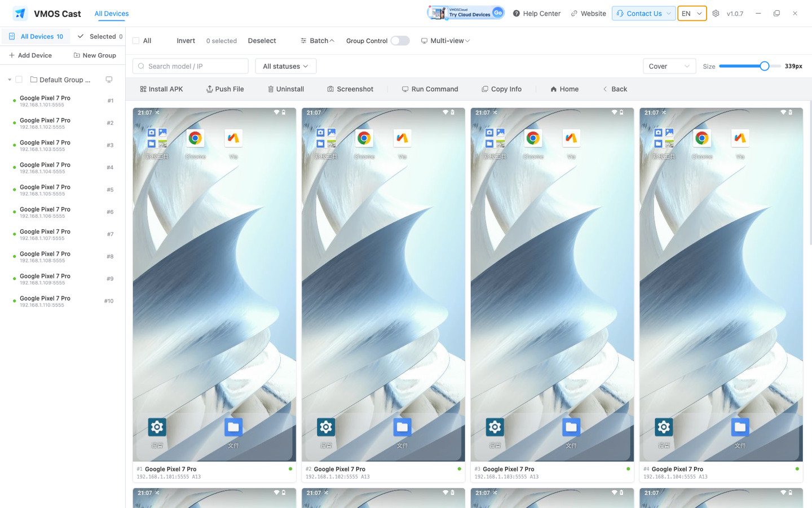The height and width of the screenshot is (508, 812).
Task: Click Uninstall in the toolbar
Action: click(x=286, y=89)
